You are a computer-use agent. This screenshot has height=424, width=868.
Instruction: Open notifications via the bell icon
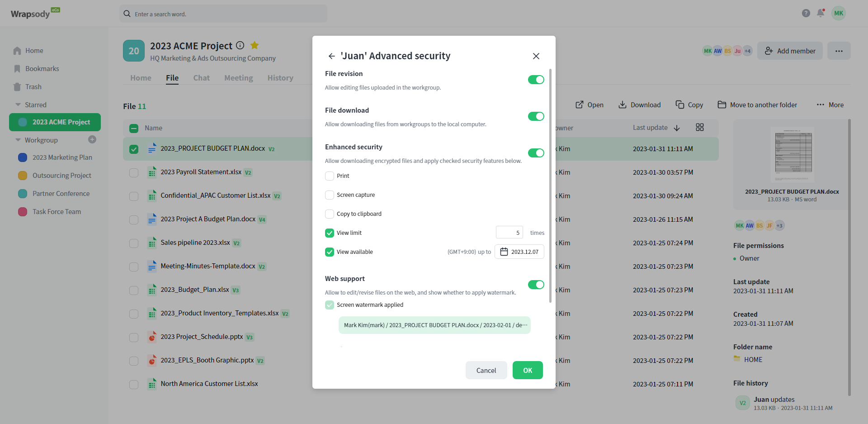coord(821,13)
